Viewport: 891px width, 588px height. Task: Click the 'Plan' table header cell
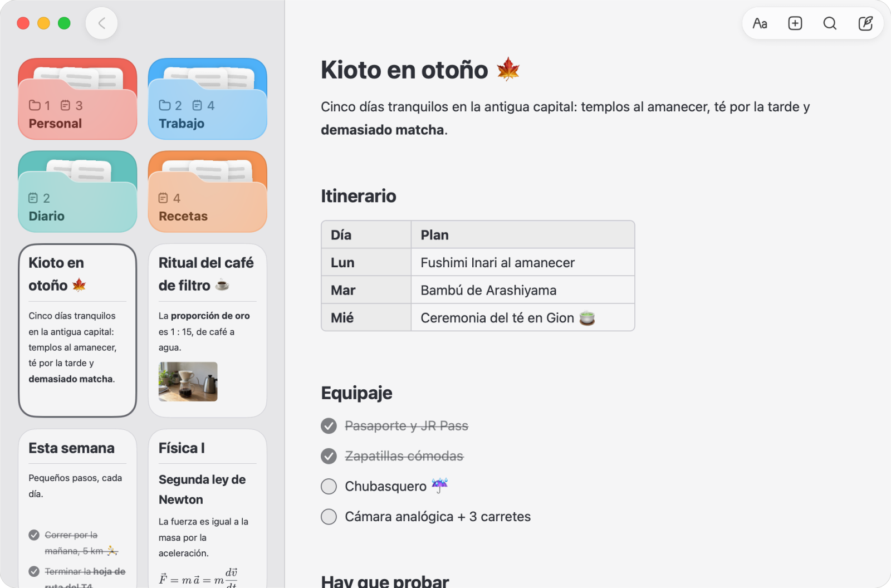[x=523, y=234]
